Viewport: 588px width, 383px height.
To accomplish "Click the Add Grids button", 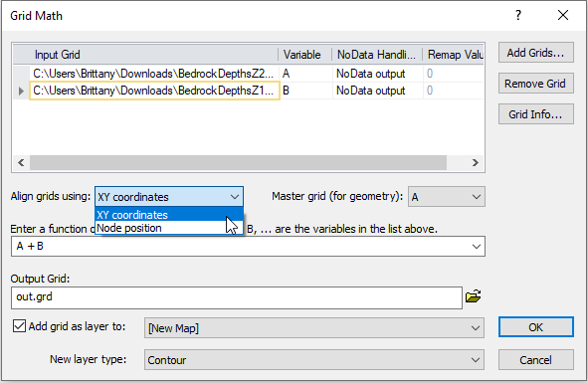I will 536,53.
